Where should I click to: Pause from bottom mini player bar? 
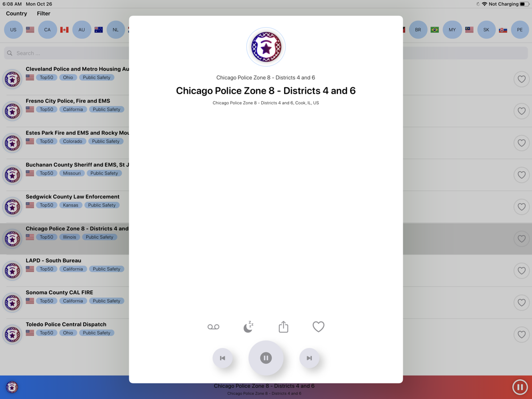click(520, 387)
